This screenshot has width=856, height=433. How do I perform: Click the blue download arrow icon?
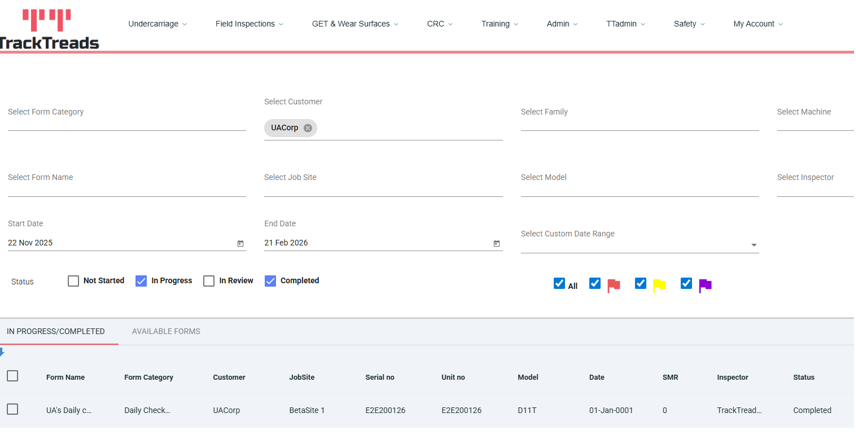(x=2, y=353)
